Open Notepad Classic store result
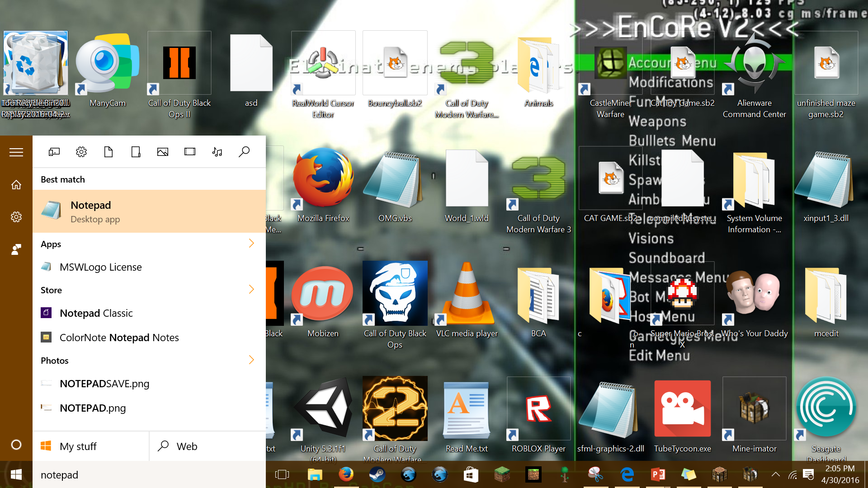Screen dimensions: 868x488 click(x=96, y=313)
